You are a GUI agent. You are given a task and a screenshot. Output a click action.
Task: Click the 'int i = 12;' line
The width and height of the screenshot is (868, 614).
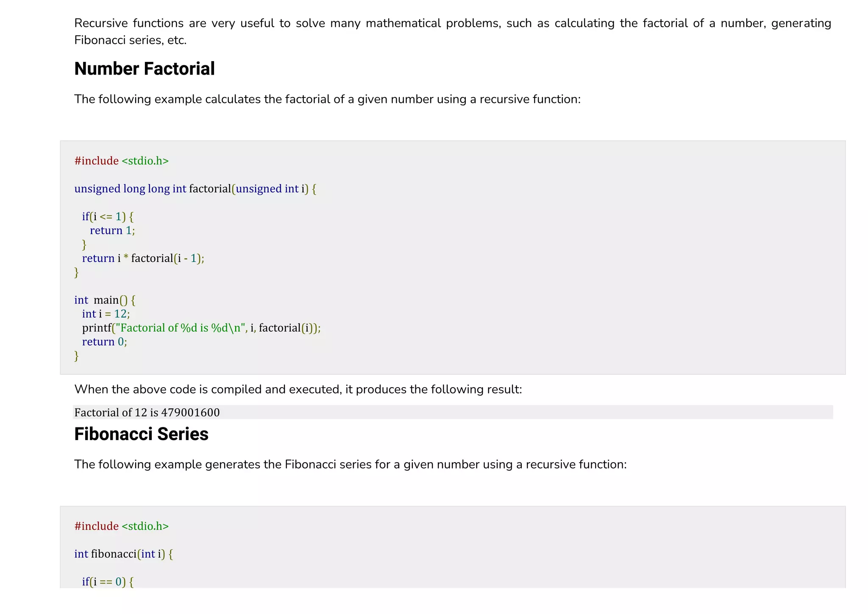(x=106, y=314)
